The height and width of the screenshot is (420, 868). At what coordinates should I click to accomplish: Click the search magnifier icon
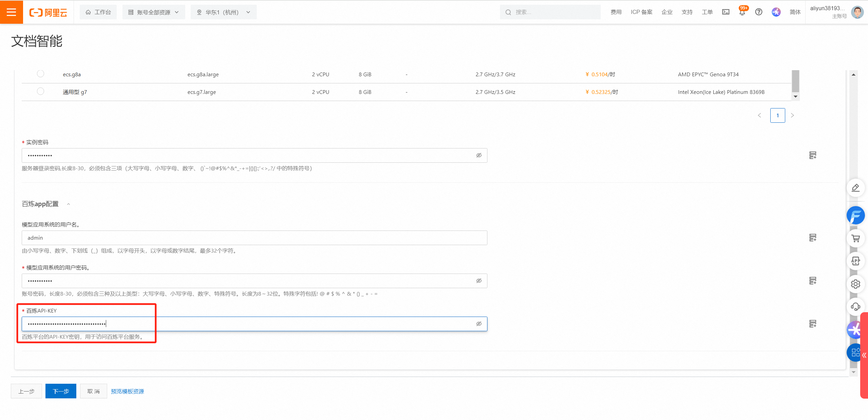[x=508, y=12]
